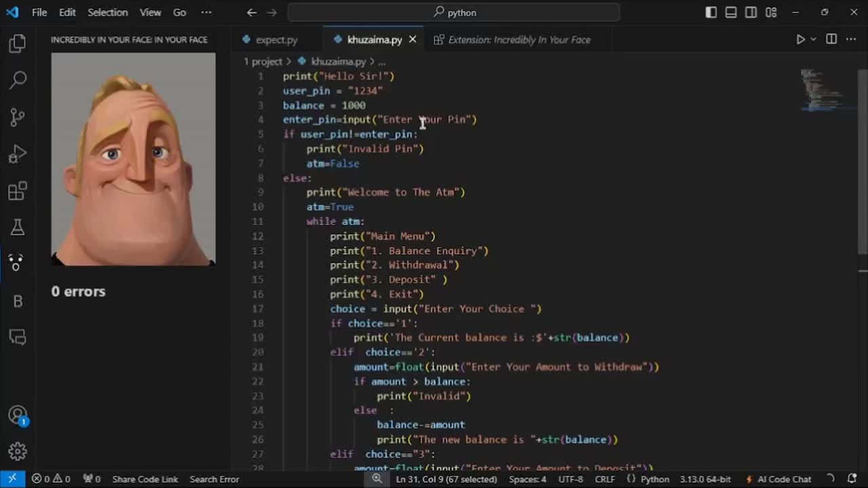
Task: Open the Extensions view
Action: [18, 191]
